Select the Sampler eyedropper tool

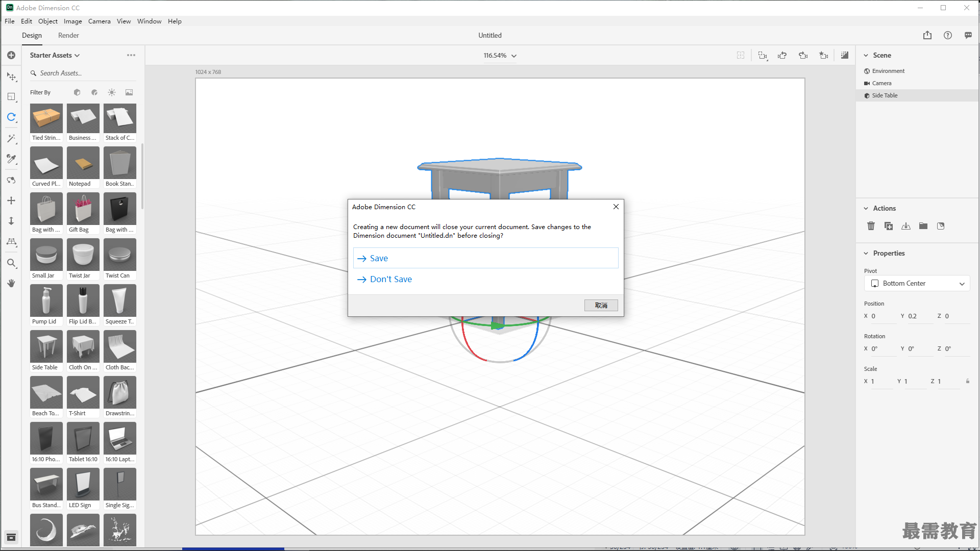(11, 159)
